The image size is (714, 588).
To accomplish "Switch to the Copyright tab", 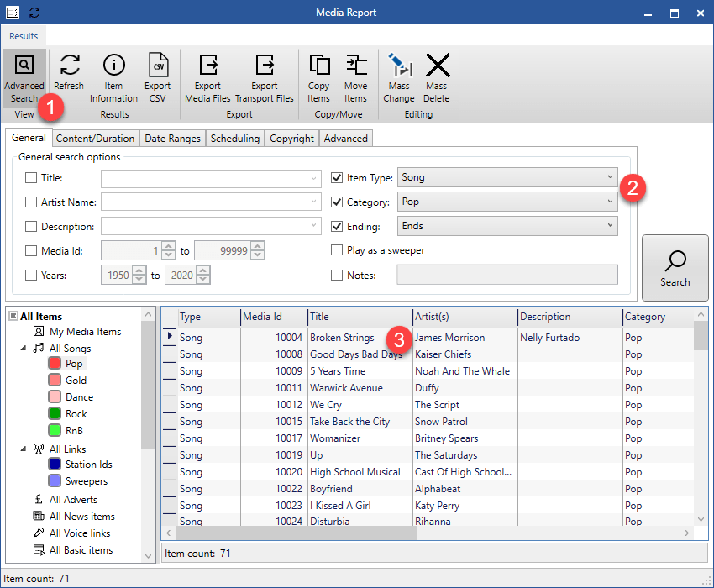I will click(x=291, y=139).
